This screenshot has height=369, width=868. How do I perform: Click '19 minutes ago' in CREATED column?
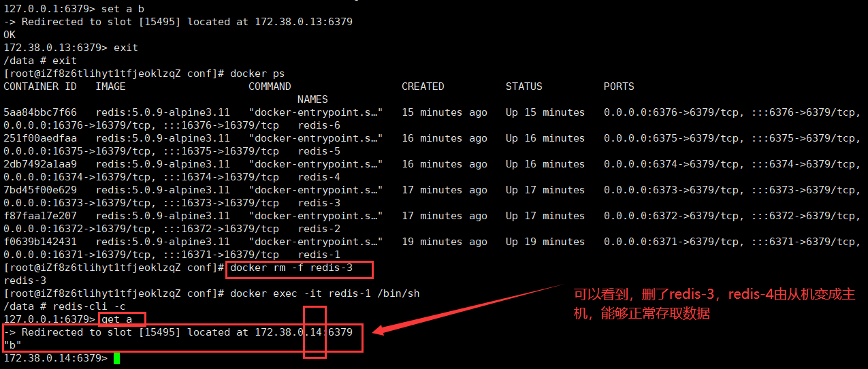click(445, 242)
